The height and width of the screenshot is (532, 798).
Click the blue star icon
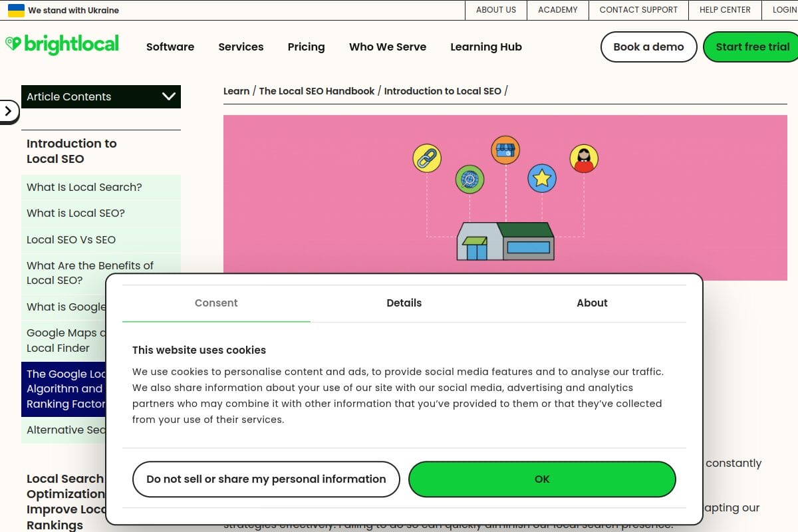[x=542, y=178]
